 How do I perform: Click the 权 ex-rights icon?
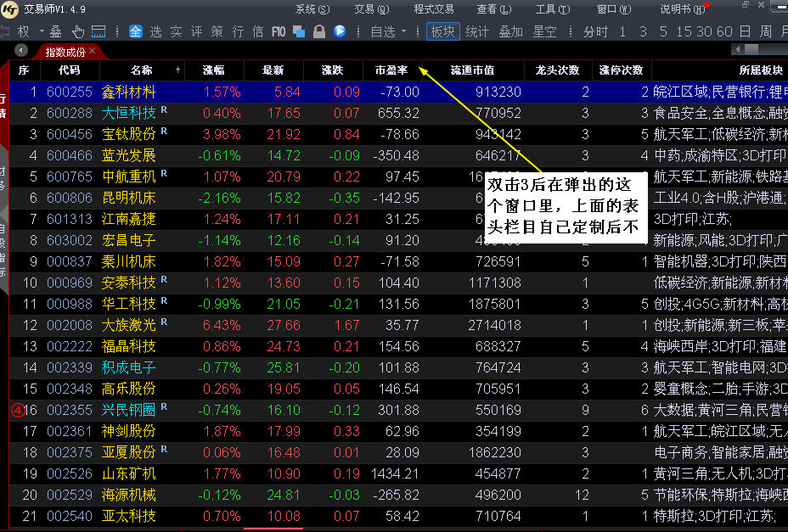[23, 31]
